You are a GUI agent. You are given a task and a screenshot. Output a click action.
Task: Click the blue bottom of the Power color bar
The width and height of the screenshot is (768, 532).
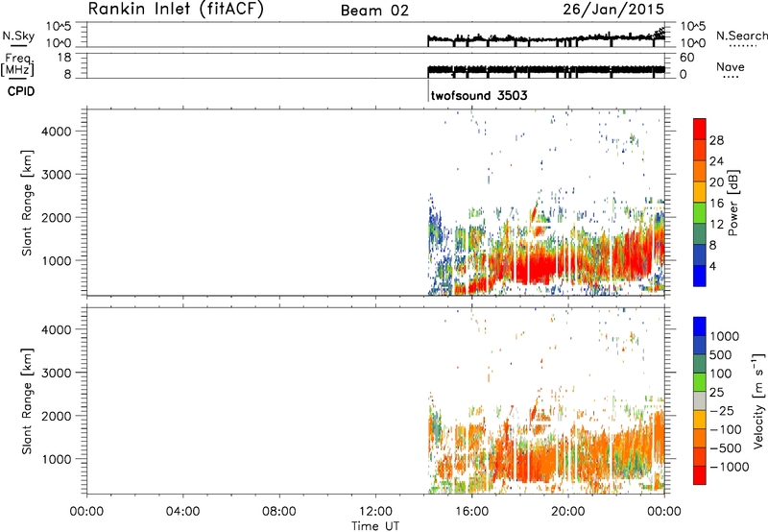700,276
